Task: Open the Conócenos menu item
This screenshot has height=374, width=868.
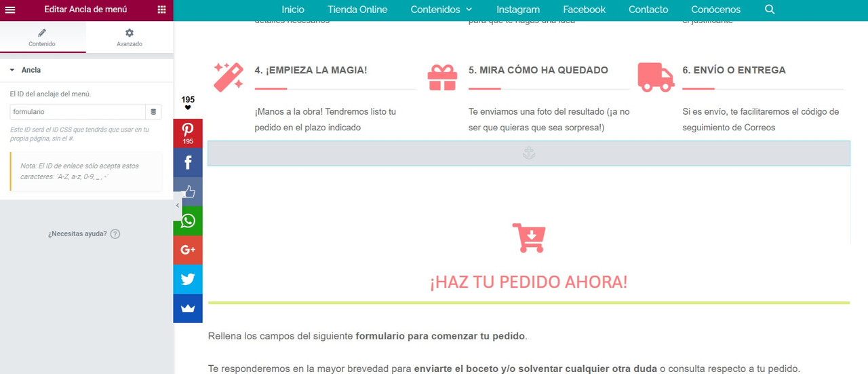Action: (x=715, y=10)
